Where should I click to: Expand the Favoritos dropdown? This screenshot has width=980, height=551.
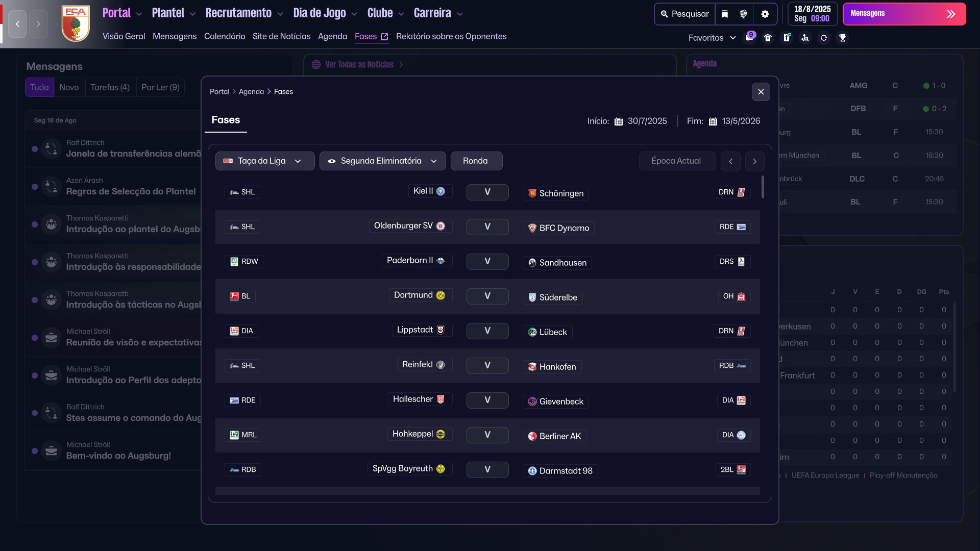712,38
